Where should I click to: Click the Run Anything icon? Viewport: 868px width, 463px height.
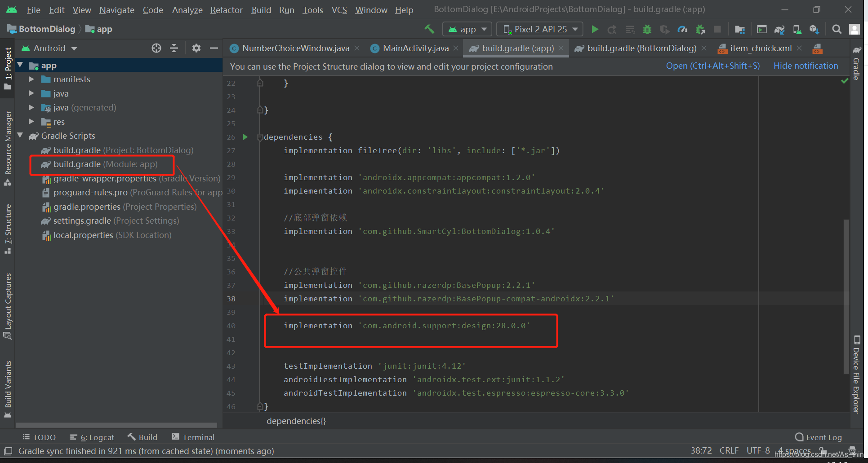(x=761, y=30)
